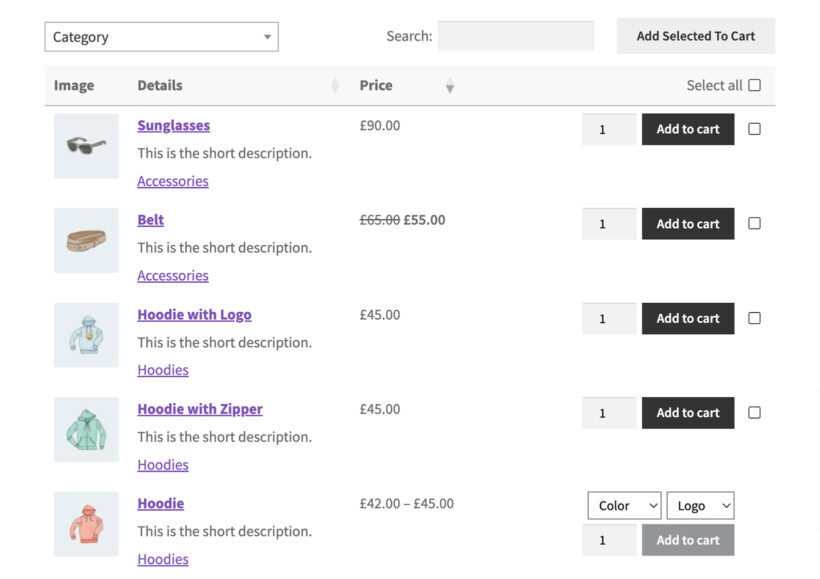
Task: Click the Add Selected To Cart button
Action: [x=694, y=35]
